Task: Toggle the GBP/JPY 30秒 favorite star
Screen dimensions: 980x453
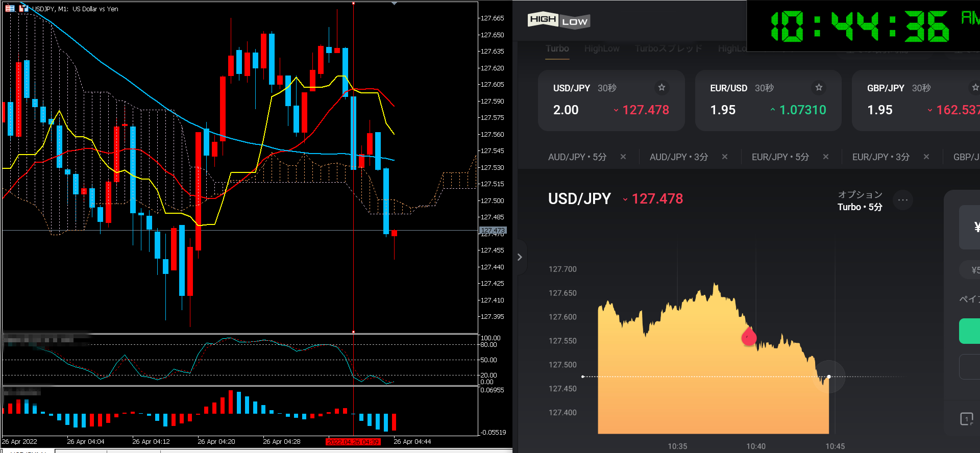Action: point(974,88)
